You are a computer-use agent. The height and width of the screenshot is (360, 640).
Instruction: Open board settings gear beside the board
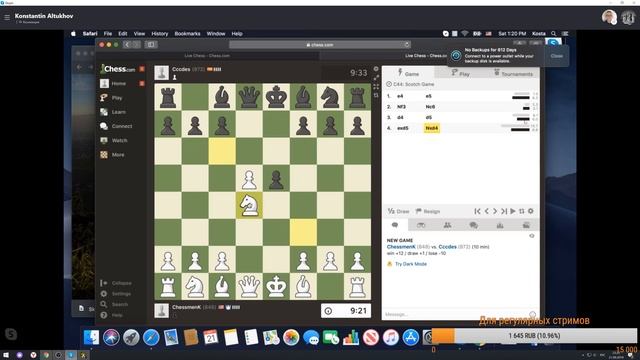376,69
